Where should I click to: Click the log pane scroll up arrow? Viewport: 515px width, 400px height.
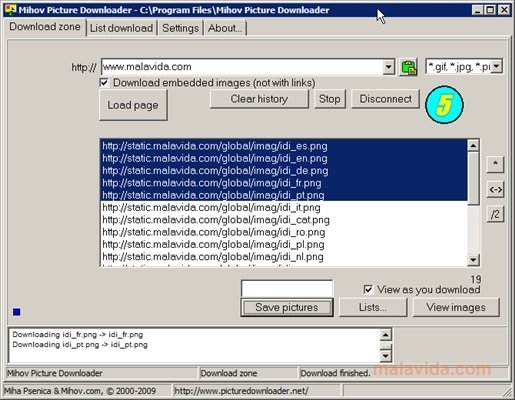coord(386,334)
